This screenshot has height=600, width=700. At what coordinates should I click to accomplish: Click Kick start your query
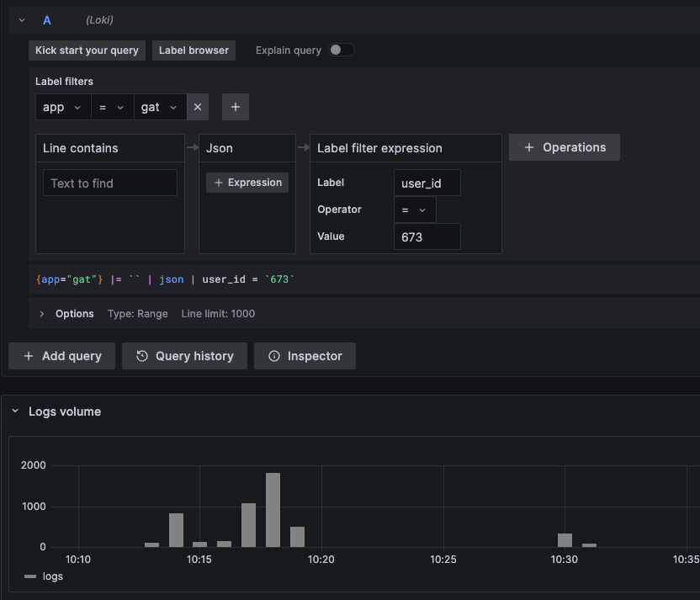click(x=87, y=50)
